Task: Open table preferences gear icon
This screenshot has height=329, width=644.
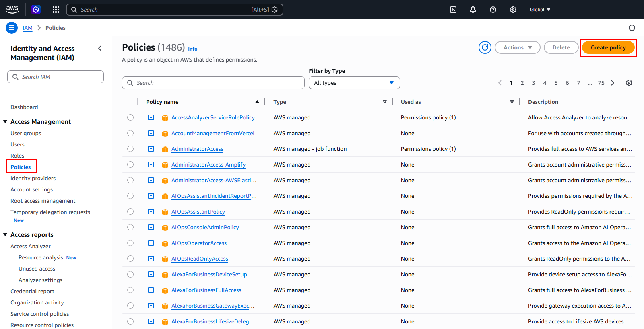Action: pyautogui.click(x=629, y=83)
